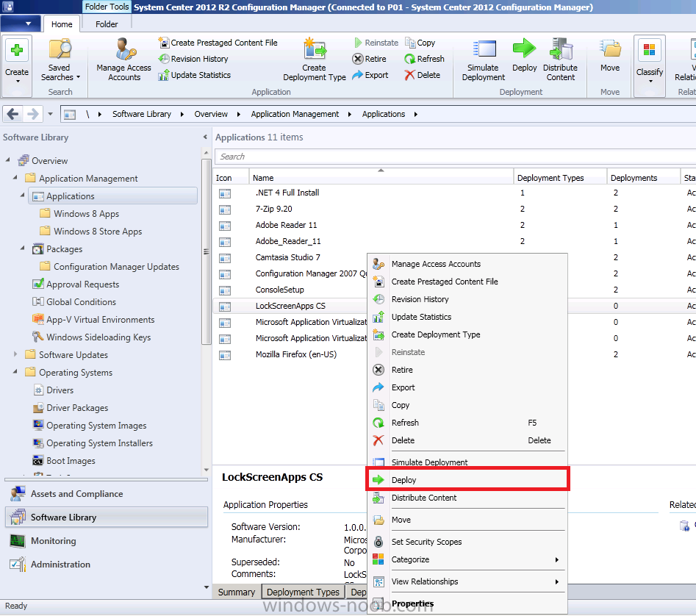Click the Move ribbon icon

610,55
